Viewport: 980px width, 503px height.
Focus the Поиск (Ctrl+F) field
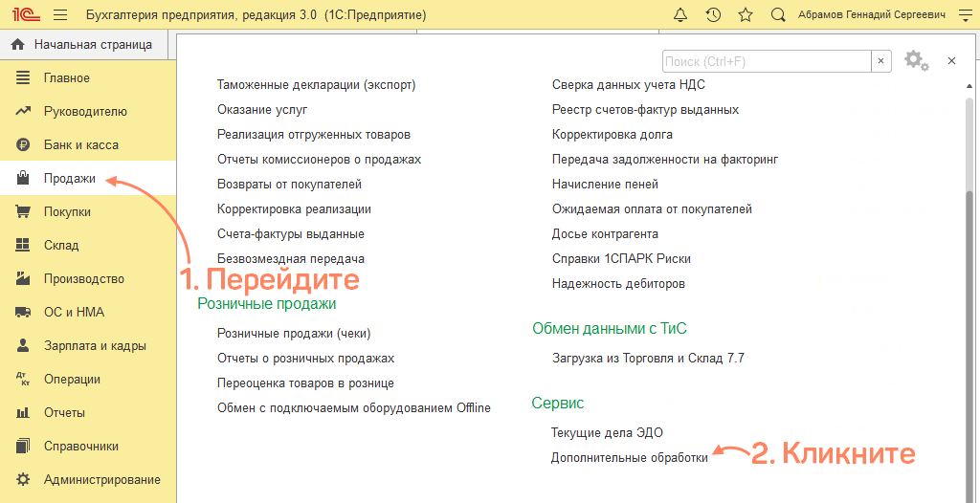pyautogui.click(x=767, y=61)
